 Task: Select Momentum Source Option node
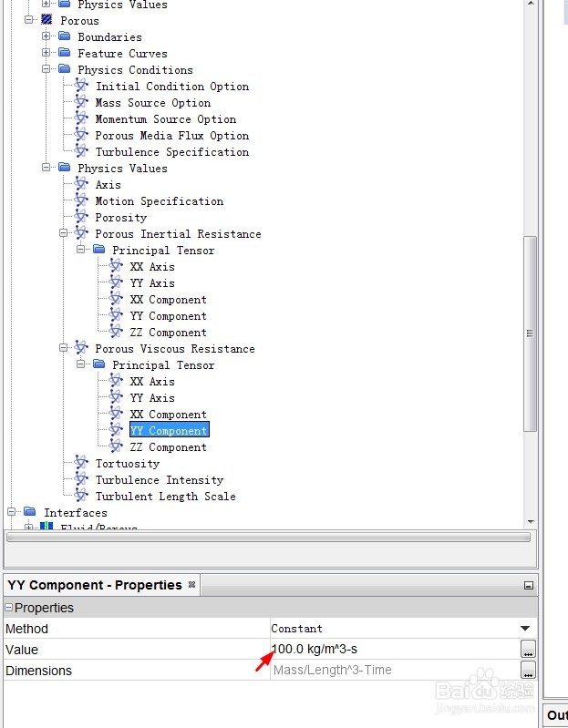pos(165,119)
